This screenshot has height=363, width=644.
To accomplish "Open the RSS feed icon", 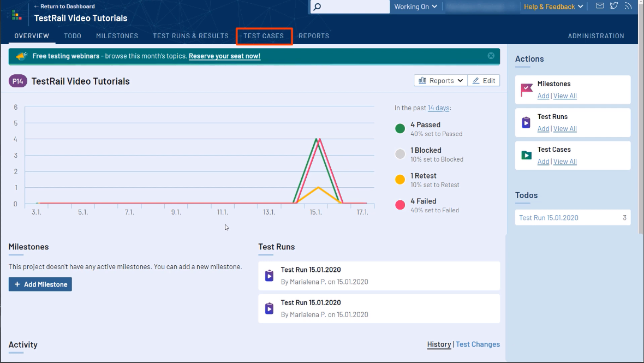I will 628,6.
